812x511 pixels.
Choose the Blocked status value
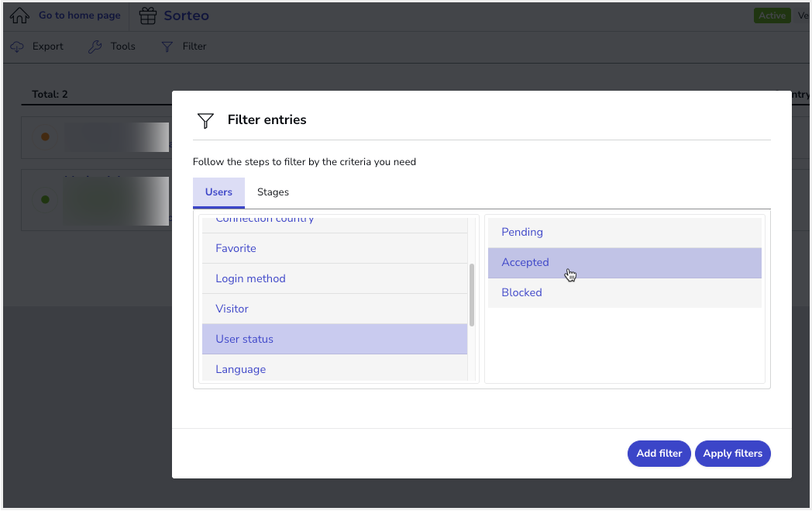[624, 293]
